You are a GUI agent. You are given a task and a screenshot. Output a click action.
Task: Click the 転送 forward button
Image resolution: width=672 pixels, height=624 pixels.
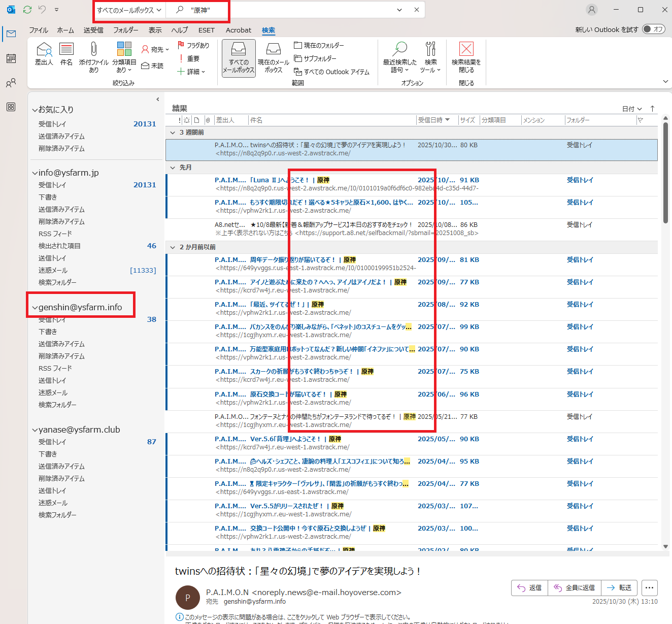pos(620,588)
